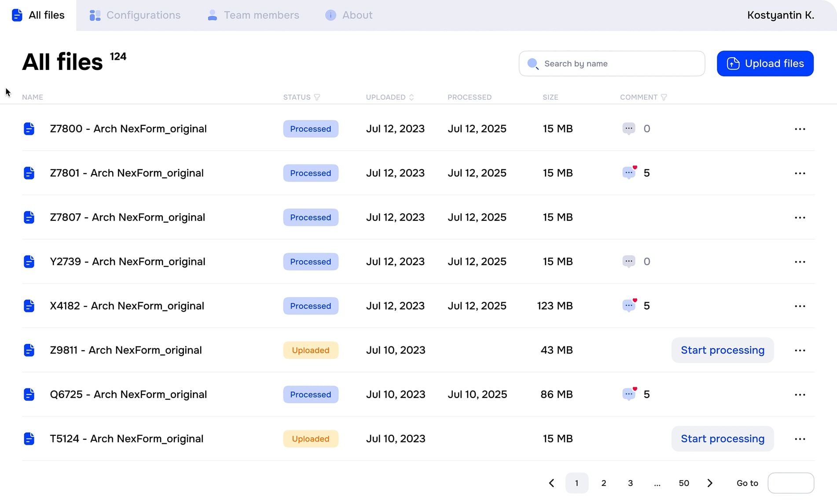Screen dimensions: 837x504
Task: Click Uploaded status badge on T5124 row
Action: [x=311, y=438]
